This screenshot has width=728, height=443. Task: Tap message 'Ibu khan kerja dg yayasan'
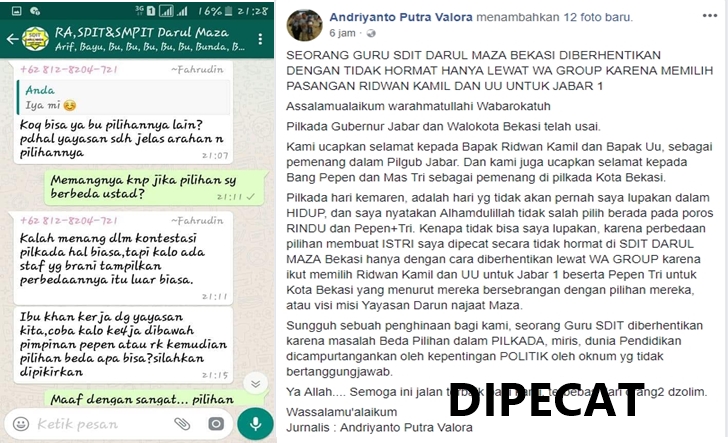[124, 345]
